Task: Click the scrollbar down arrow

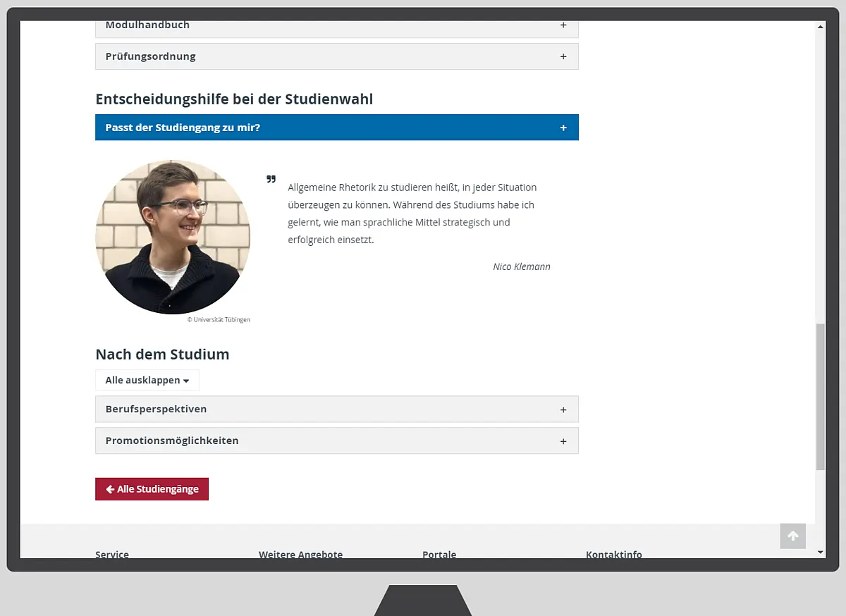Action: coord(820,552)
